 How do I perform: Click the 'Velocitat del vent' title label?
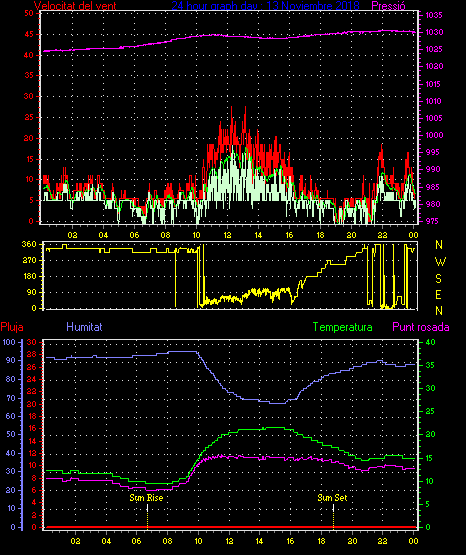[x=75, y=6]
